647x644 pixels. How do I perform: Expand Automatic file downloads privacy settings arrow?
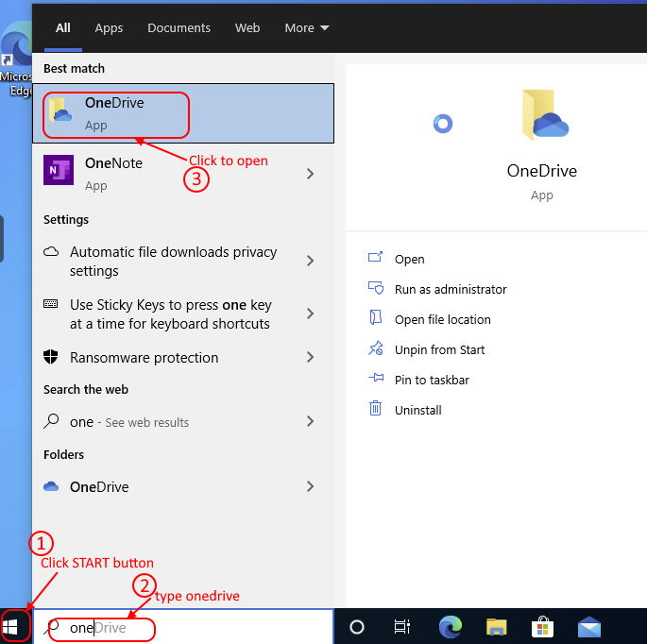pyautogui.click(x=311, y=261)
